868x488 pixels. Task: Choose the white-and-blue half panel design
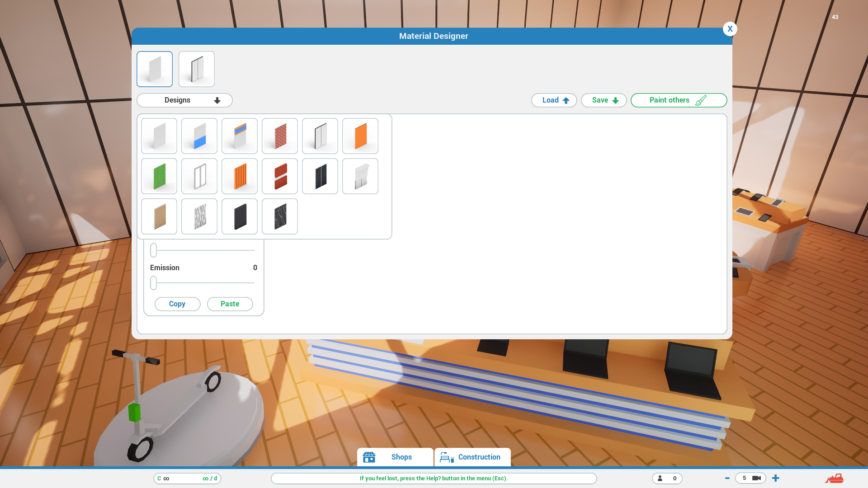[x=199, y=136]
